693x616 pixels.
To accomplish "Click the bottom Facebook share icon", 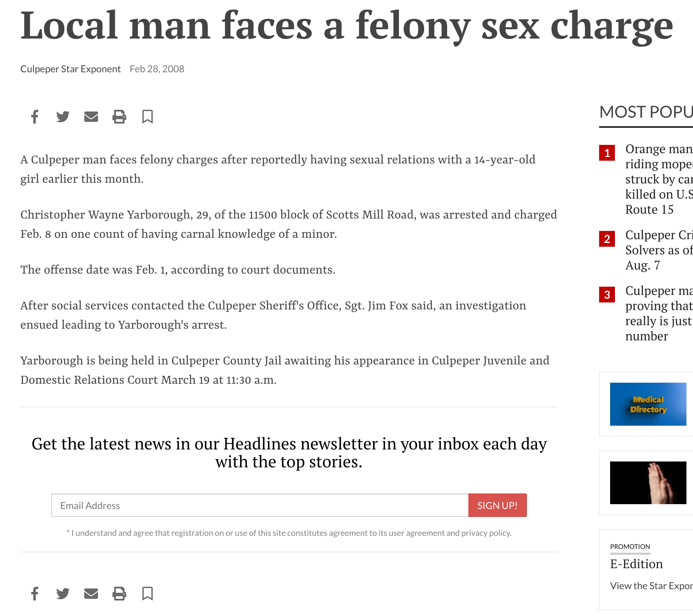I will 35,594.
